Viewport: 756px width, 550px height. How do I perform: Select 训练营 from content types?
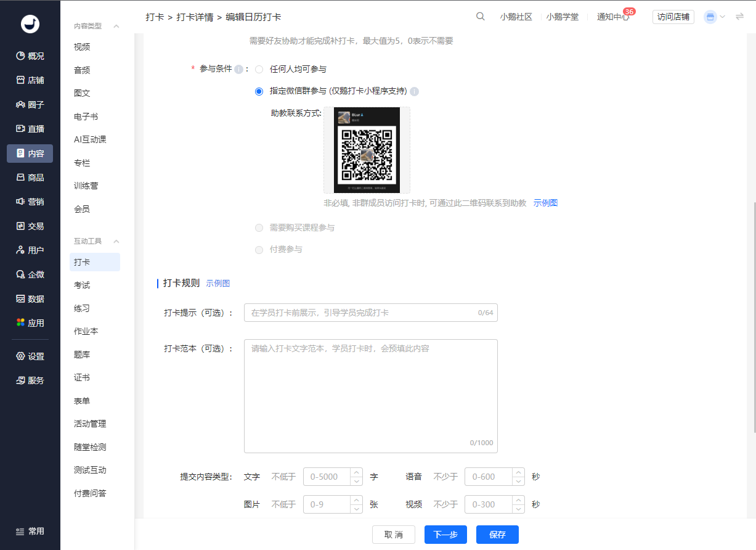pos(86,186)
